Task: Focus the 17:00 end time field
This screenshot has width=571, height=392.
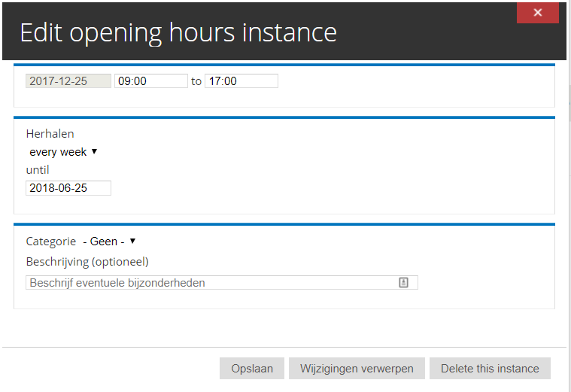Action: click(241, 81)
